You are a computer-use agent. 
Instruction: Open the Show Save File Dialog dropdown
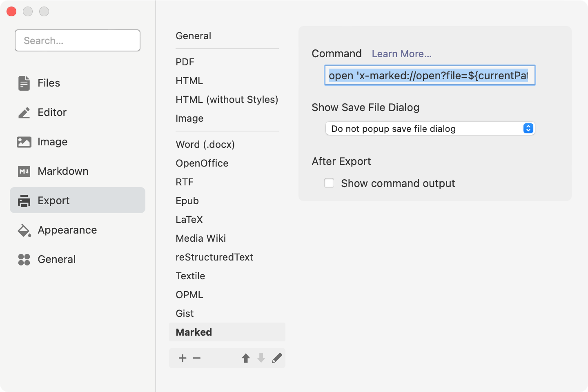(x=430, y=129)
